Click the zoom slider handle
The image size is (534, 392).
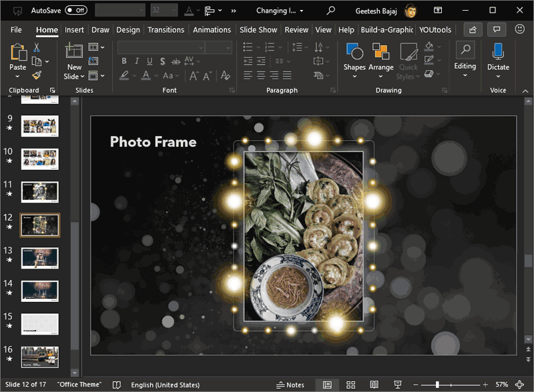click(x=437, y=385)
